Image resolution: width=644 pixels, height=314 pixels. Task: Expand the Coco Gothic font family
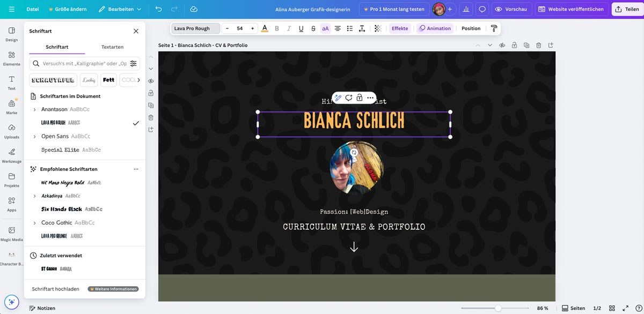[35, 223]
